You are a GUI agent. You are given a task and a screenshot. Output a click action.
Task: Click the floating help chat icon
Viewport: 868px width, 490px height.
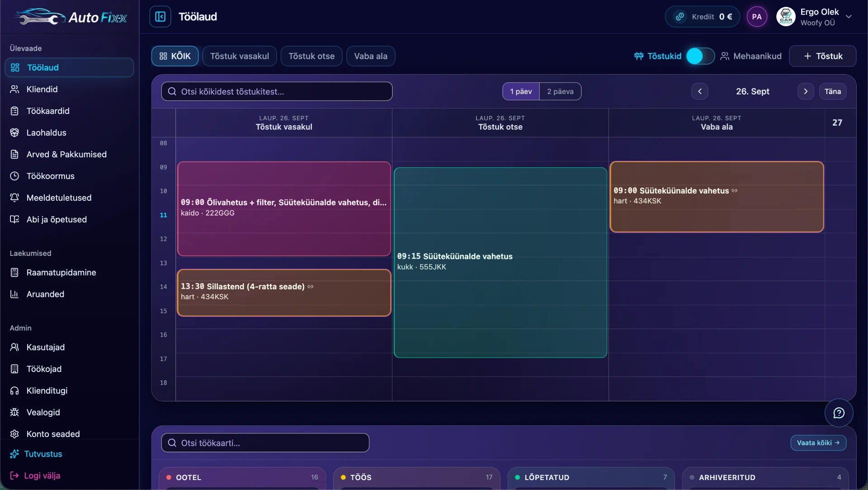tap(839, 413)
